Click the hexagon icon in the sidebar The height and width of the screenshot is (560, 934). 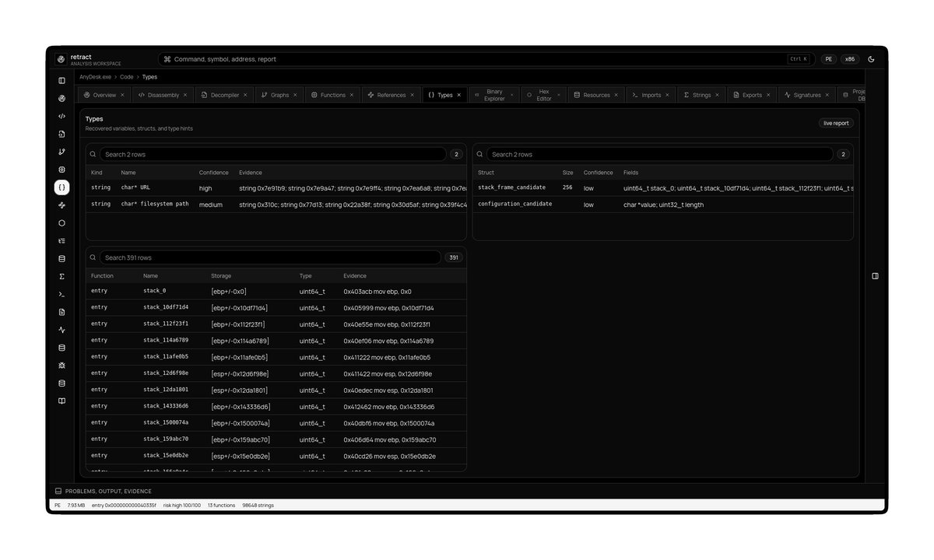[x=61, y=223]
